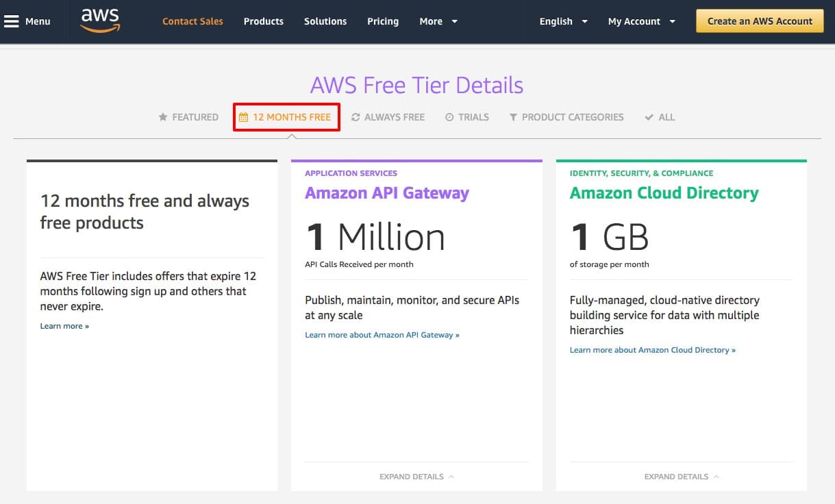
Task: Click the checkmark icon beside All
Action: 649,117
